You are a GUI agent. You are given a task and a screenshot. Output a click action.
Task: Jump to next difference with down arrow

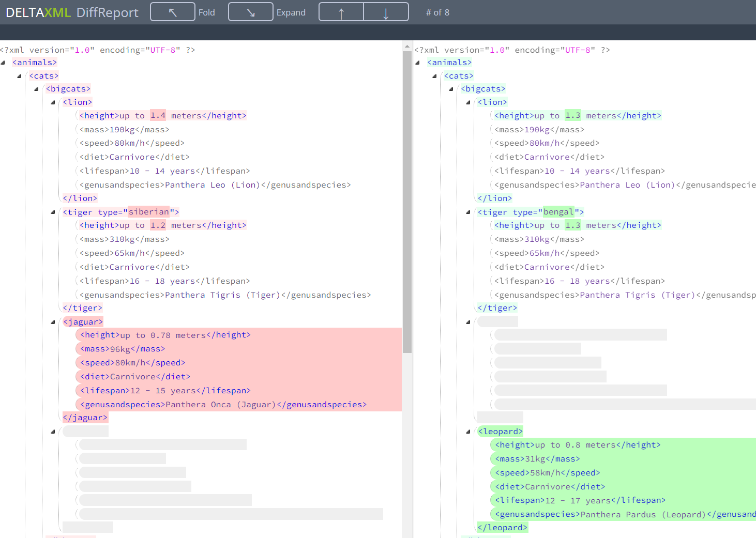(x=386, y=12)
